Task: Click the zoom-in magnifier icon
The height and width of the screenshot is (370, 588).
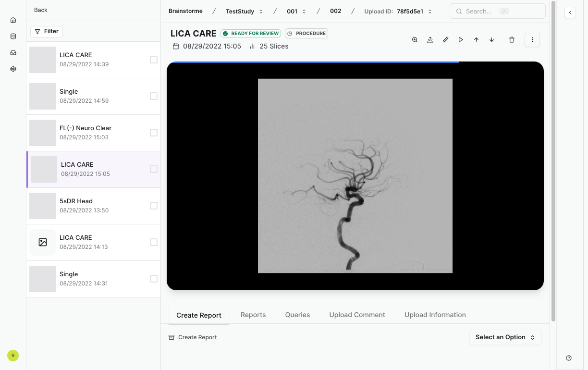Action: (x=415, y=40)
